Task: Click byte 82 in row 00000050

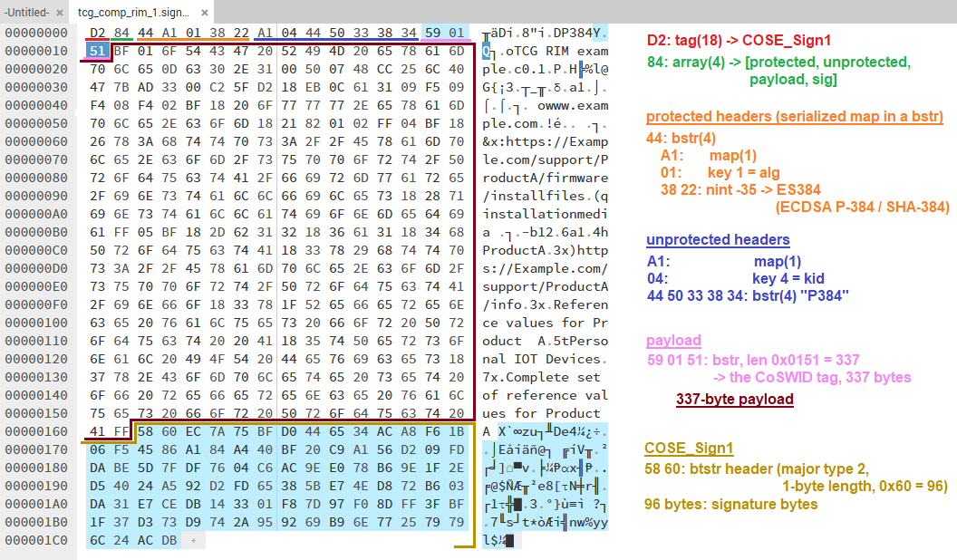Action: coord(313,124)
